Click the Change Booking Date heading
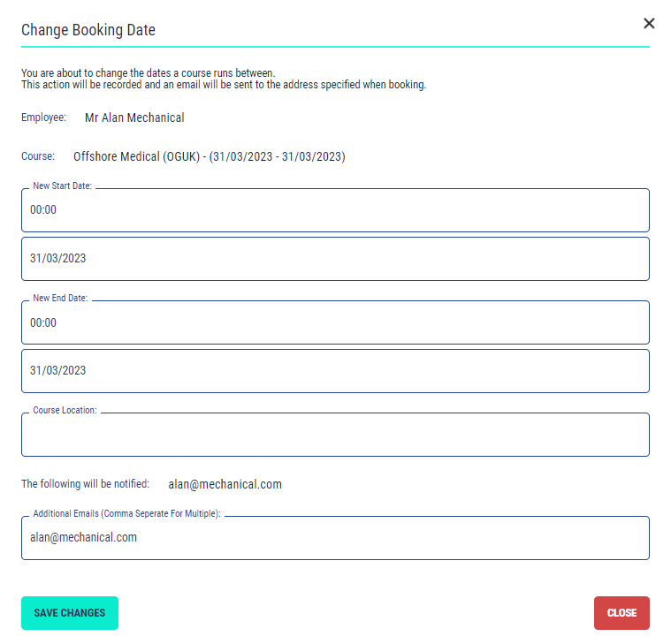671x644 pixels. 88,30
